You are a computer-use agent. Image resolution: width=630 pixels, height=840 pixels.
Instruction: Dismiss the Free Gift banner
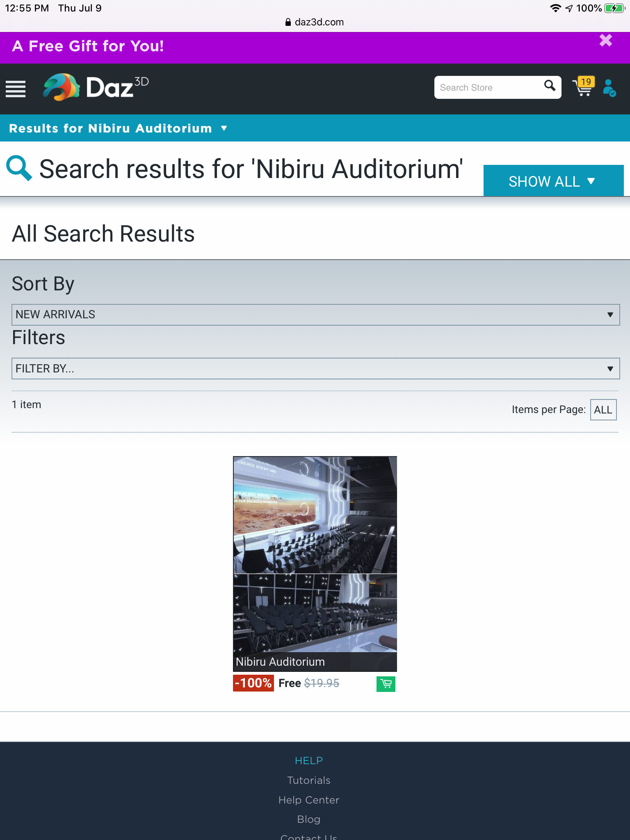(605, 41)
